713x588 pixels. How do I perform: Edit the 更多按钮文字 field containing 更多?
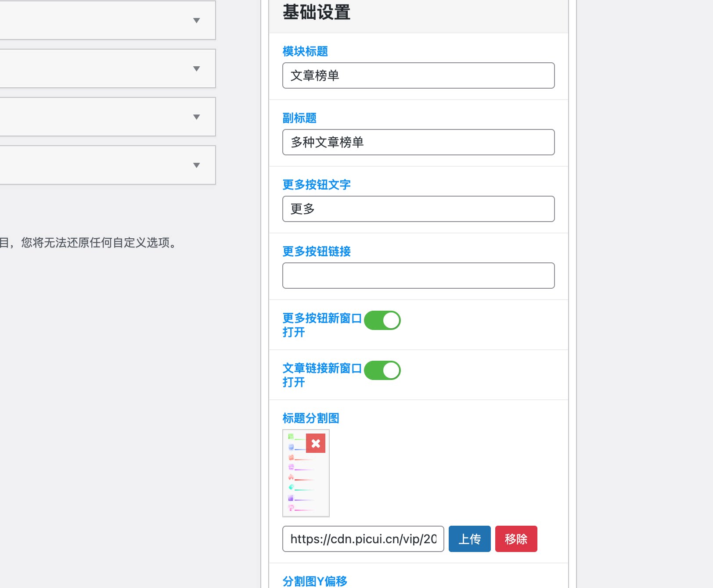click(x=418, y=209)
